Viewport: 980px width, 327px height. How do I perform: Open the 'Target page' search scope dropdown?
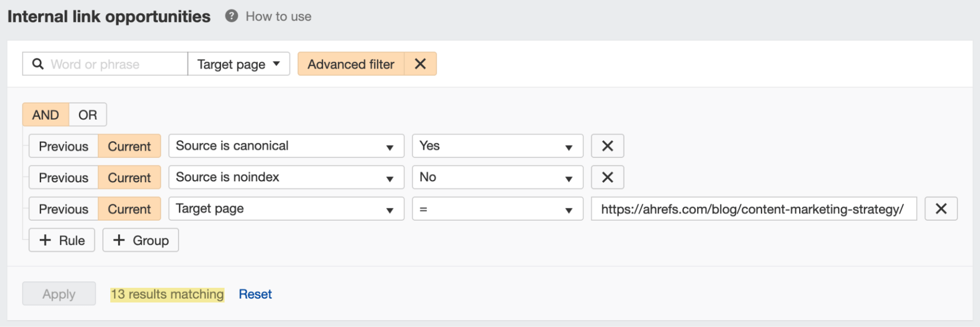coord(238,64)
